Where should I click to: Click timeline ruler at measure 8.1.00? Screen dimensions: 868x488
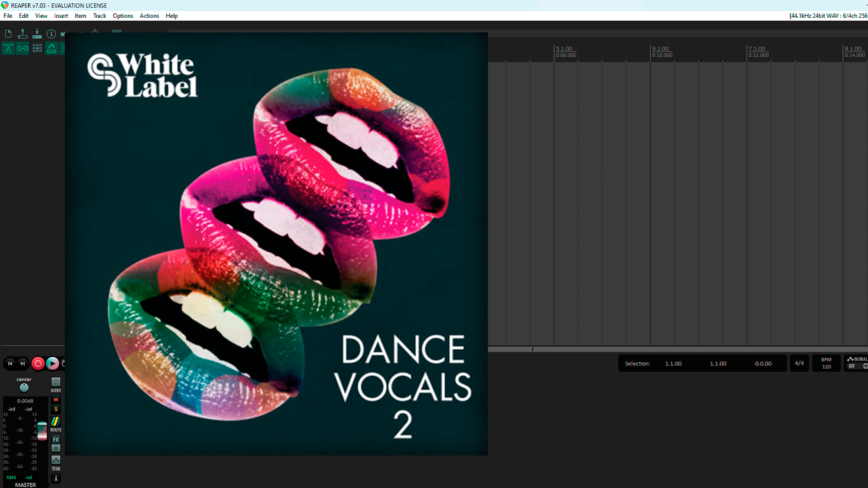[853, 49]
